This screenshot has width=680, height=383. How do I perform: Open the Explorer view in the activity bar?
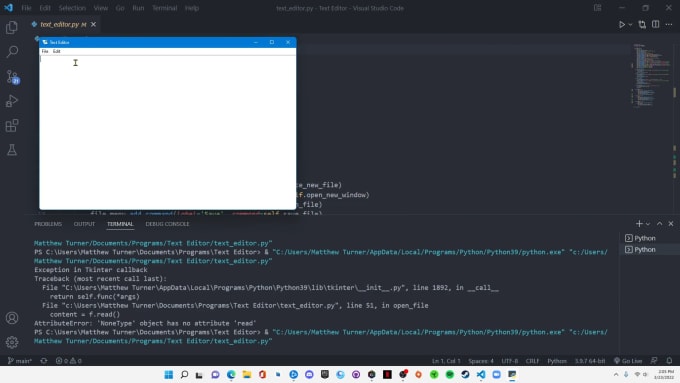coord(12,27)
